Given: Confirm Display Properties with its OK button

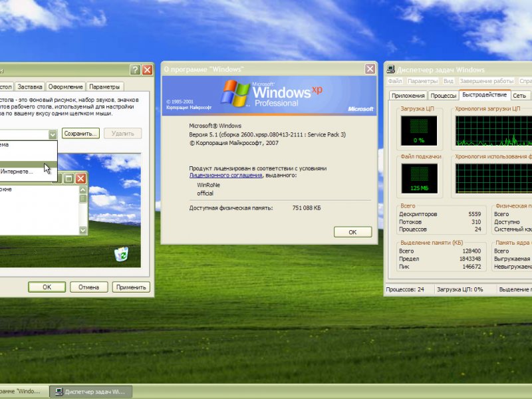Looking at the screenshot, I should pyautogui.click(x=47, y=287).
